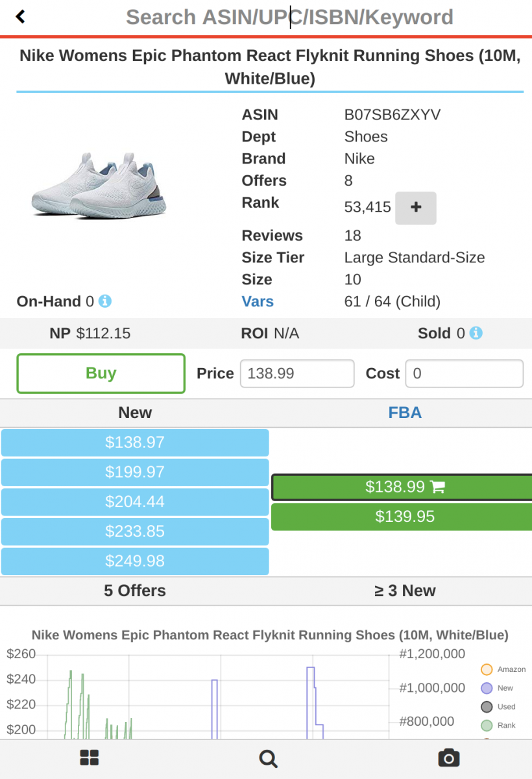Image resolution: width=532 pixels, height=779 pixels.
Task: Select the $139.95 FBA offer
Action: coord(405,517)
